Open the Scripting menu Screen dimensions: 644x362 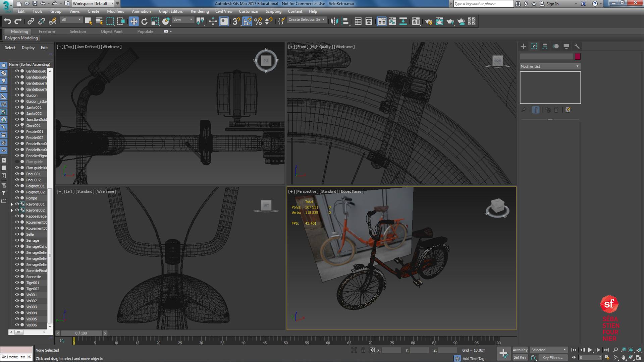tap(273, 11)
